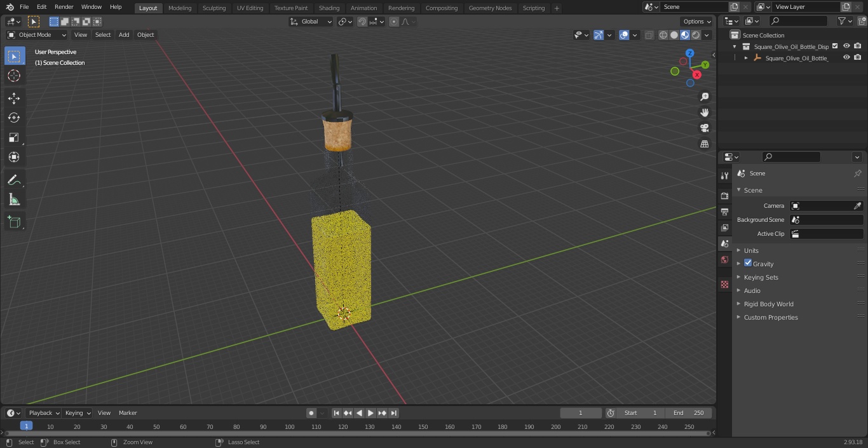Screen dimensions: 868x448
Task: Select the Cursor tool in the toolbar
Action: tap(14, 76)
